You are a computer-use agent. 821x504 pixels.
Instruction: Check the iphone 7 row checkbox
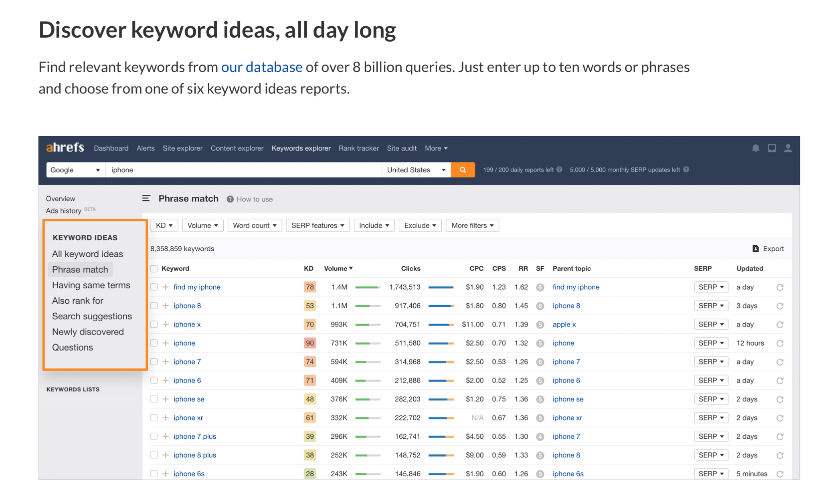point(154,361)
